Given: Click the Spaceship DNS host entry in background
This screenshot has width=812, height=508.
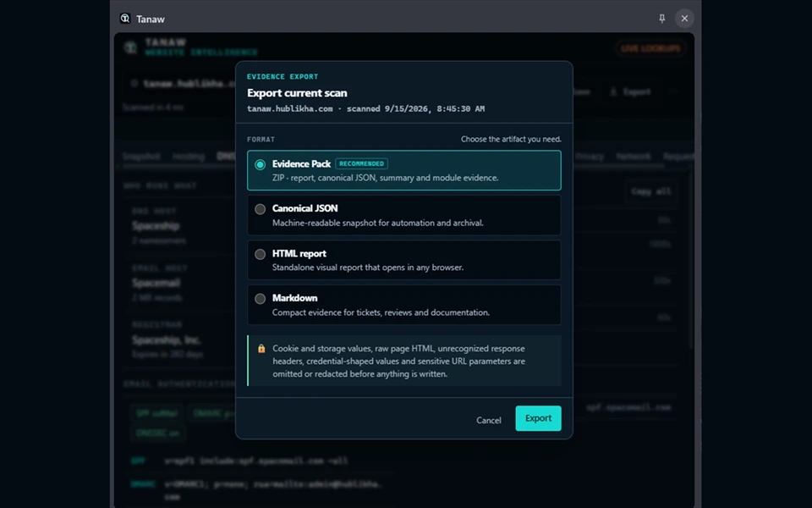Looking at the screenshot, I should tap(156, 226).
